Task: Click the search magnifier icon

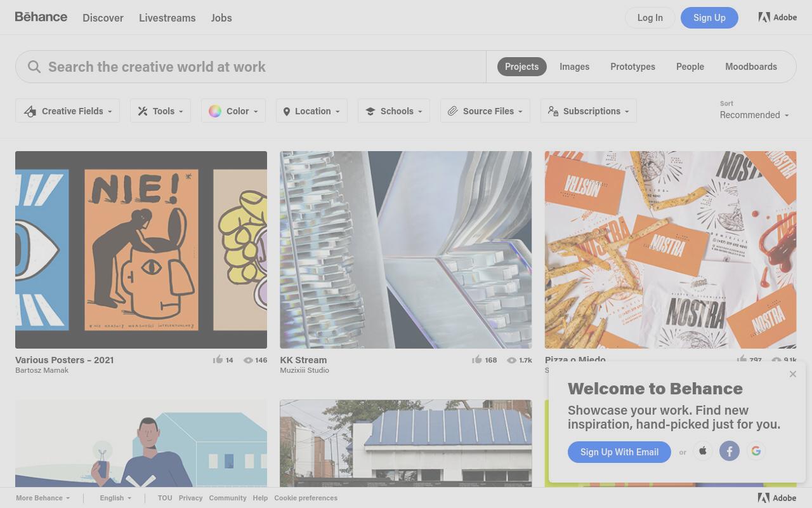Action: pyautogui.click(x=34, y=67)
